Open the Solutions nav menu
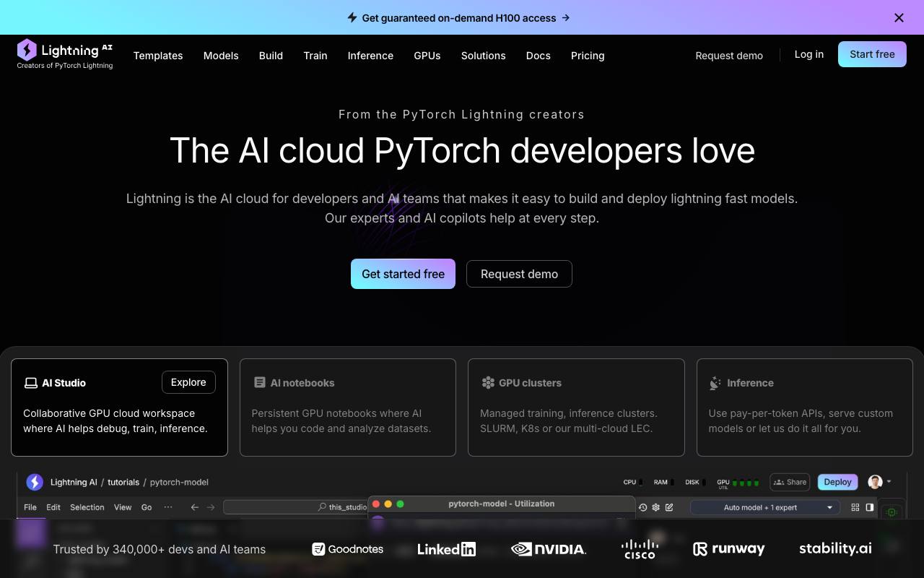The height and width of the screenshot is (578, 924). [484, 56]
